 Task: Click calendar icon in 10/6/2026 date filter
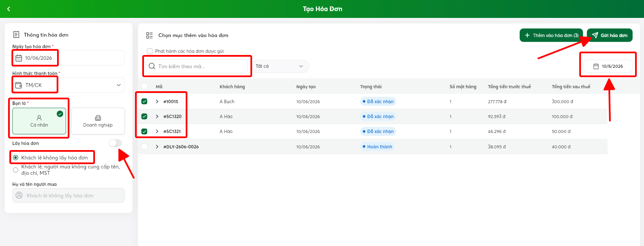pos(596,67)
